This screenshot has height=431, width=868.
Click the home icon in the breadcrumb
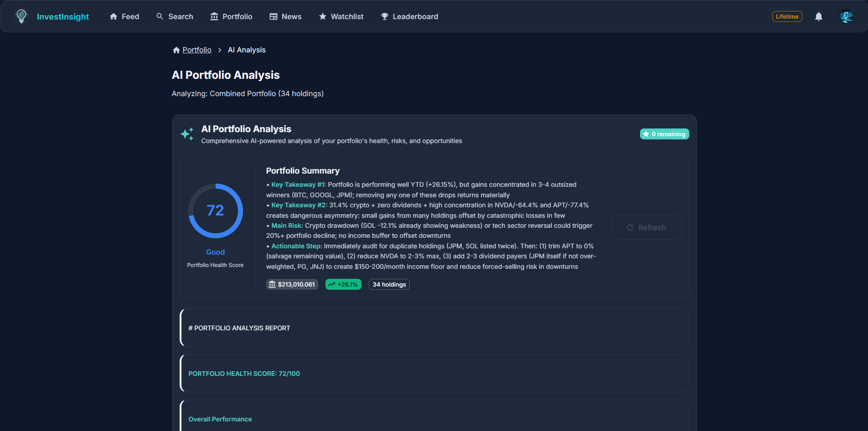(x=176, y=50)
